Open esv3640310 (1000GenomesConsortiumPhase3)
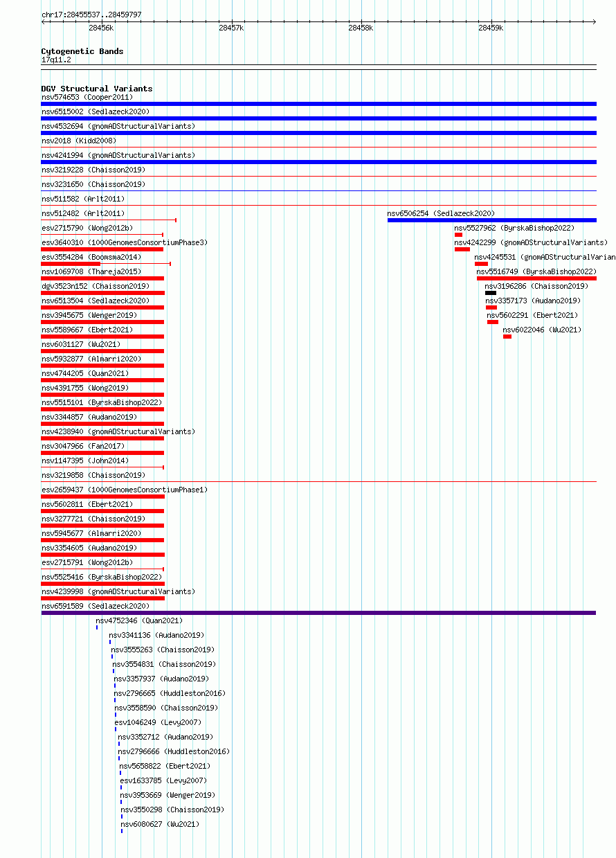Image resolution: width=616 pixels, height=858 pixels. [125, 242]
